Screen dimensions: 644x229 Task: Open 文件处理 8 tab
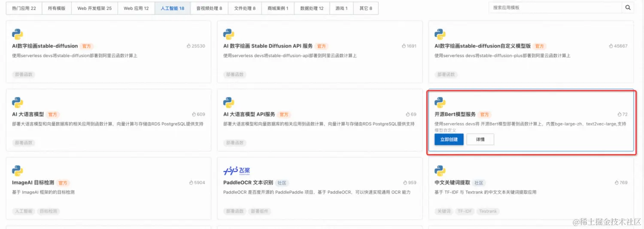tap(245, 8)
